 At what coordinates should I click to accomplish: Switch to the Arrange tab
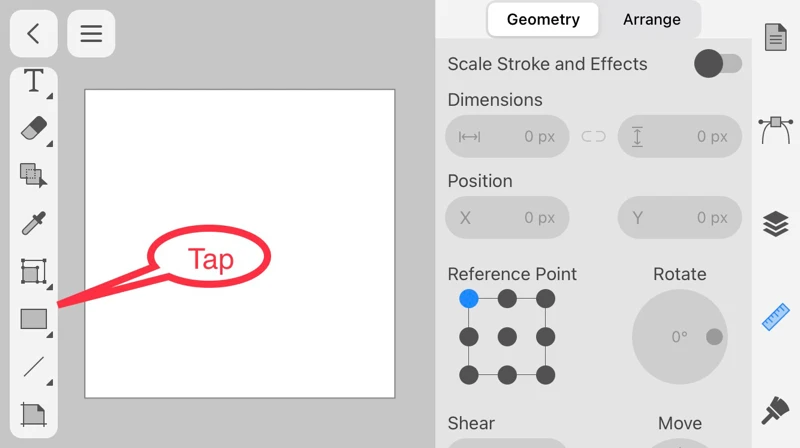[651, 19]
